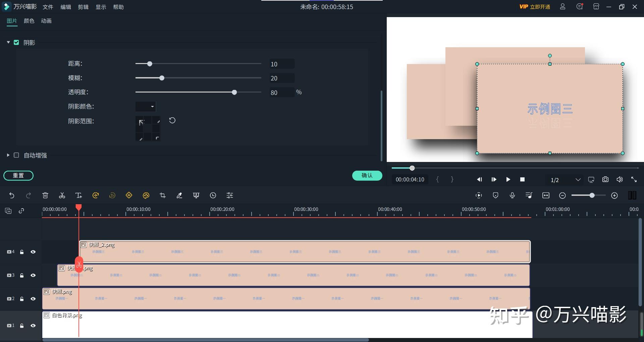The image size is (644, 342).
Task: Click the 重置 reset button
Action: (x=18, y=175)
